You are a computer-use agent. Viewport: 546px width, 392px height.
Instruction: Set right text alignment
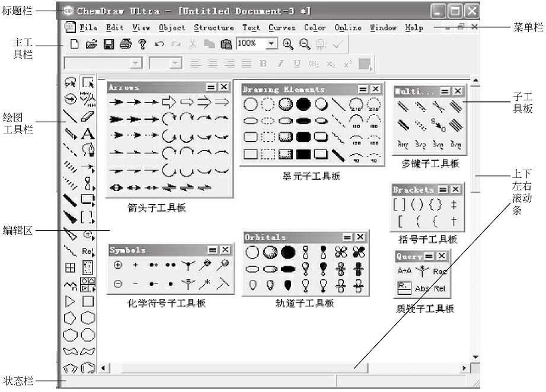[x=229, y=64]
